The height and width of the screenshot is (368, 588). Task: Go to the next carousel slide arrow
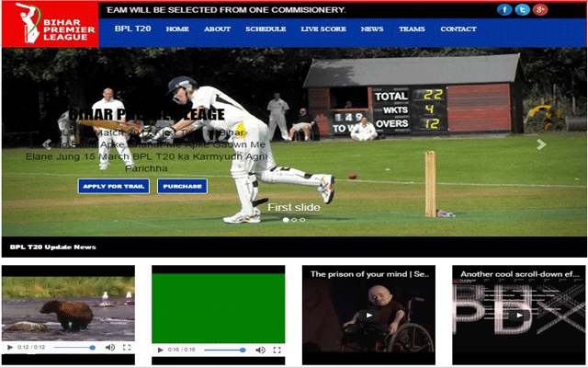541,144
